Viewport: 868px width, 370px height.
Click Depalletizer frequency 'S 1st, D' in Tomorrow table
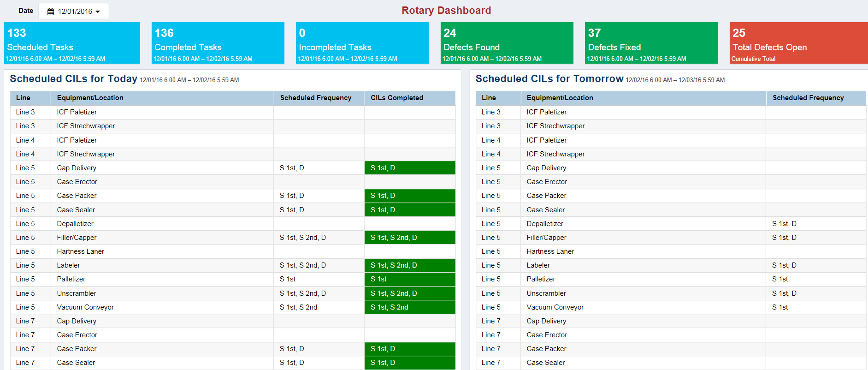click(x=785, y=224)
